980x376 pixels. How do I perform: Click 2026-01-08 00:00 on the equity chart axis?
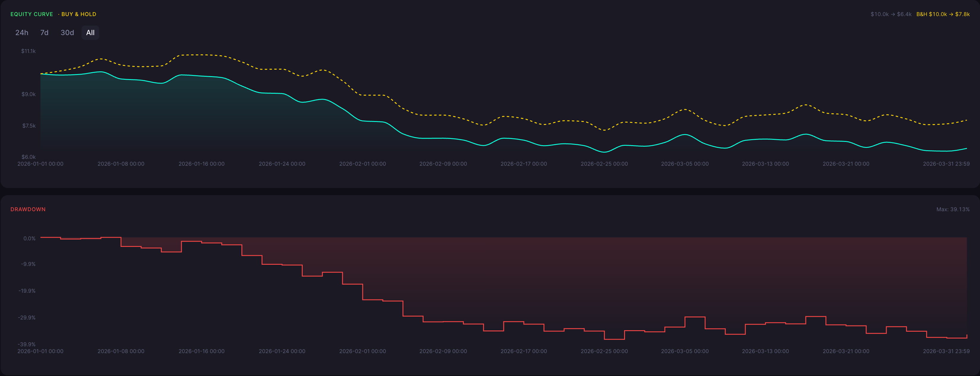click(121, 164)
